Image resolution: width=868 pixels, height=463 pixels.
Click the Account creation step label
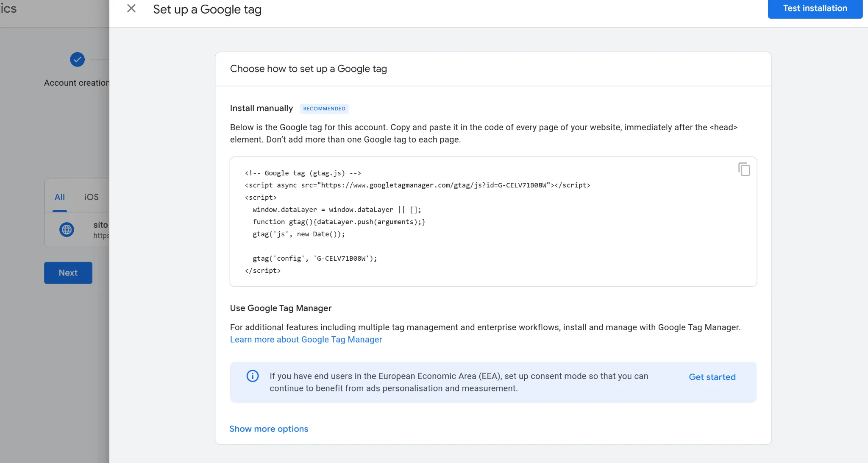click(x=76, y=83)
